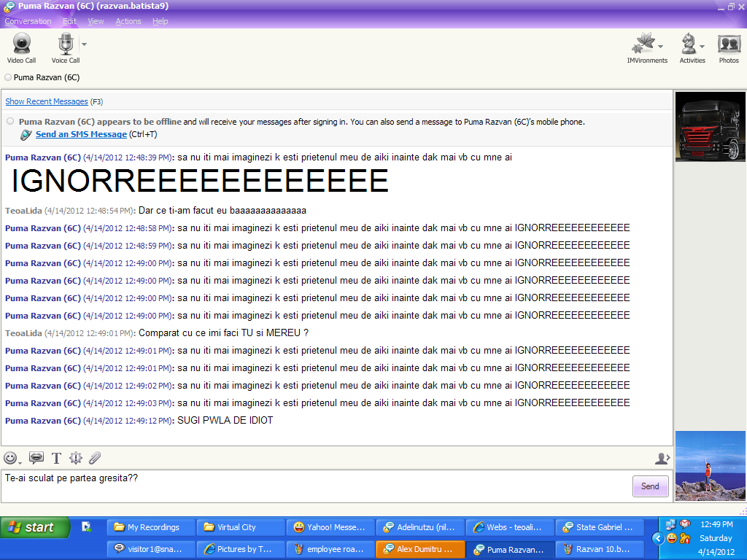Open the Conversation menu
Image resolution: width=747 pixels, height=560 pixels.
[x=28, y=21]
